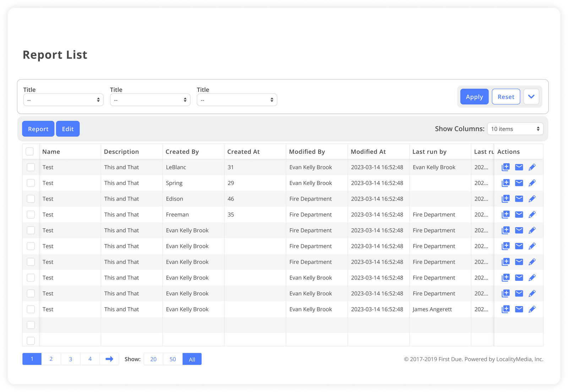This screenshot has width=568, height=392.
Task: Expand more filters with the chevron button
Action: pos(531,97)
